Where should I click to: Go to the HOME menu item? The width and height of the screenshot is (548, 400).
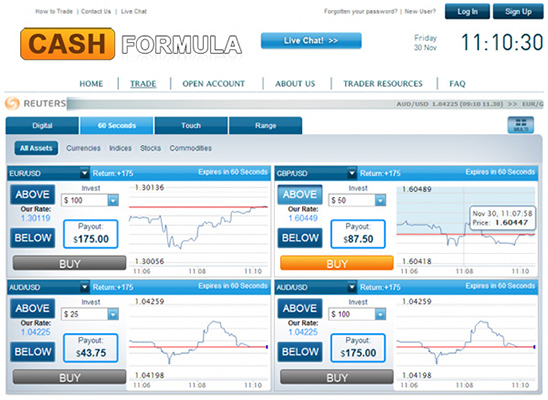(91, 84)
